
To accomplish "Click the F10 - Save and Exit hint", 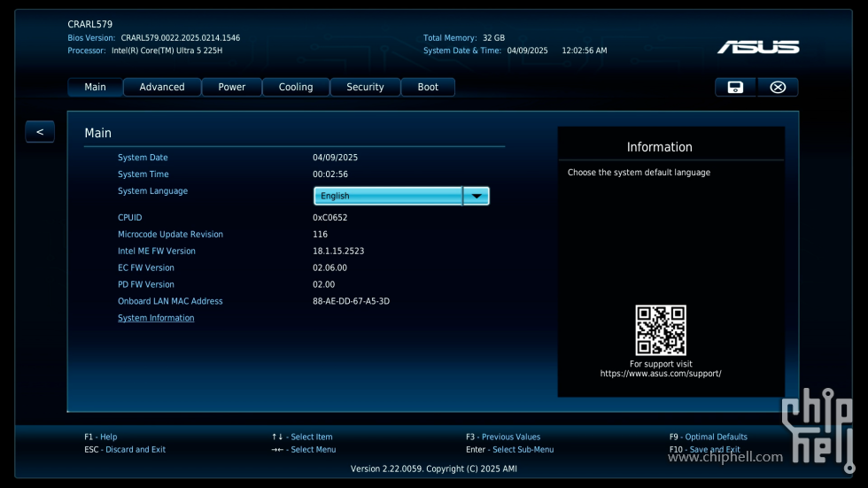I will coord(705,450).
